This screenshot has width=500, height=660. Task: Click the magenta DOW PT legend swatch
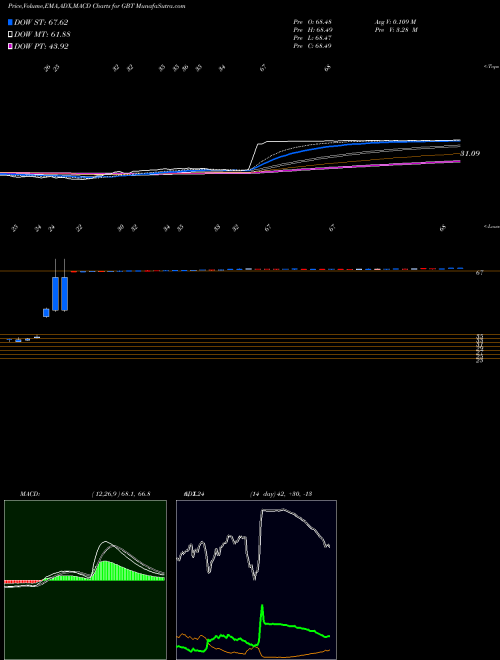click(10, 46)
